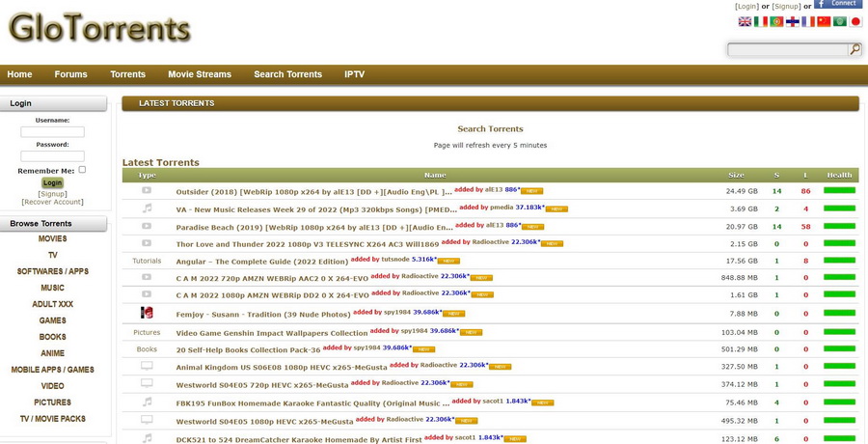The height and width of the screenshot is (444, 868).
Task: Click the Facebook Connect button
Action: coord(838,4)
